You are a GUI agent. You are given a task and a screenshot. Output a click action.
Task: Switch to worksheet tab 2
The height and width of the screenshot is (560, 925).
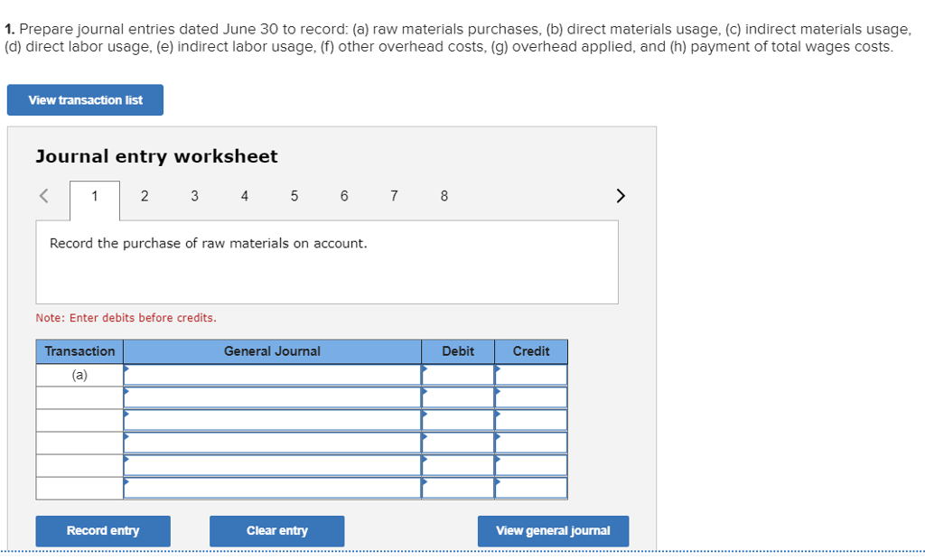pos(145,196)
